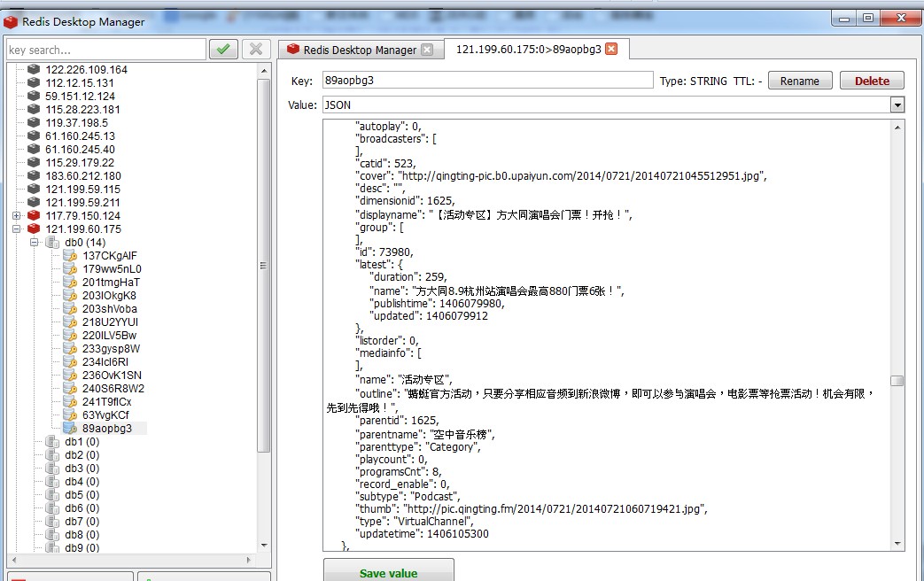
Task: Select server icon for 115.28.223.181
Action: pyautogui.click(x=34, y=109)
